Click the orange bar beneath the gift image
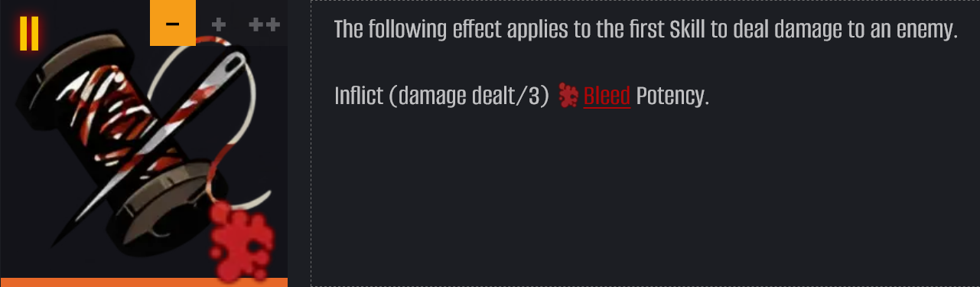Image resolution: width=980 pixels, height=287 pixels. [144, 282]
